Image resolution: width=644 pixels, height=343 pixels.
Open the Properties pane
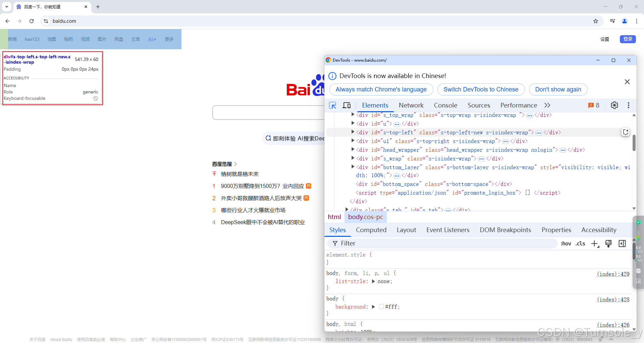click(x=556, y=230)
